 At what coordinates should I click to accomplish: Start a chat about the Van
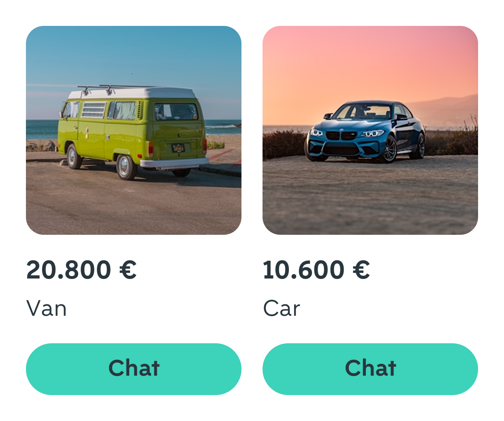(134, 369)
